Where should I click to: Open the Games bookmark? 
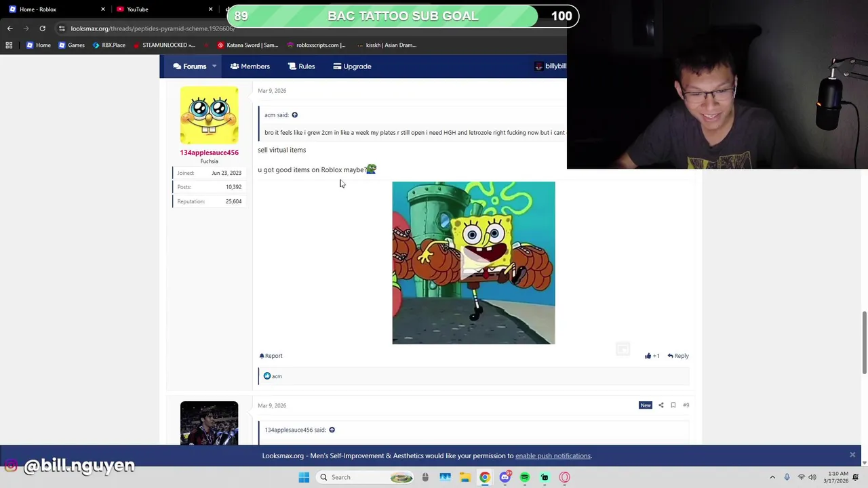click(x=71, y=45)
